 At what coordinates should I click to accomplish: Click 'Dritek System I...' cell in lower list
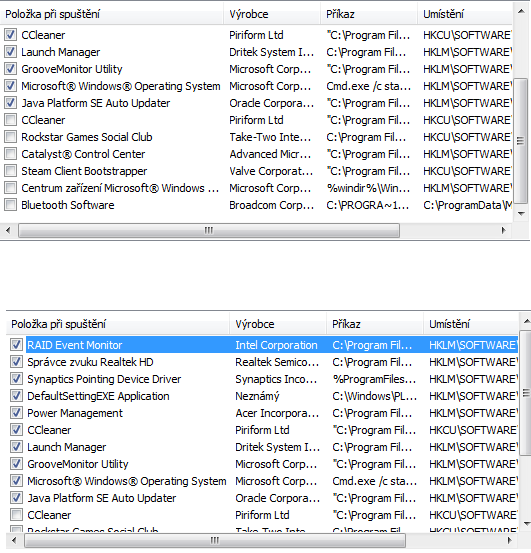click(x=277, y=447)
